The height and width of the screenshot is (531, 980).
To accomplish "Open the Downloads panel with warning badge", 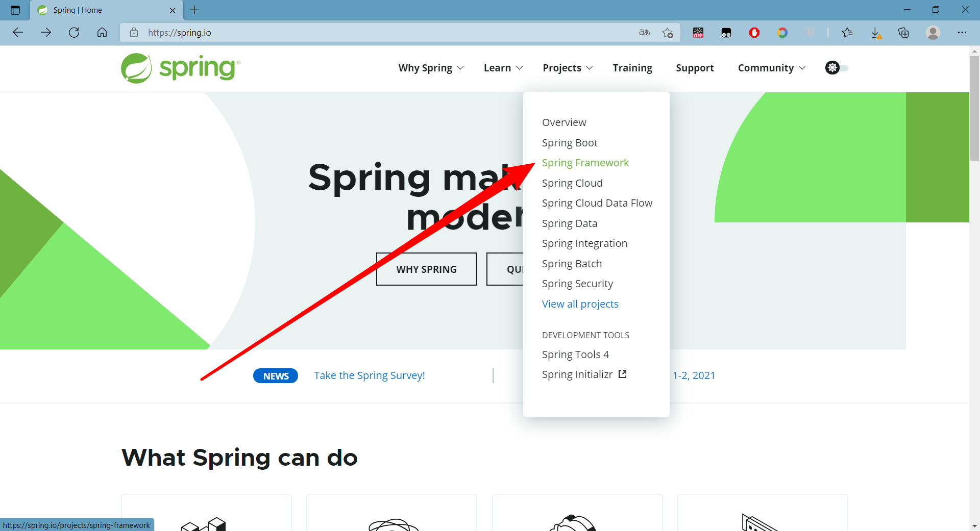I will pos(877,33).
